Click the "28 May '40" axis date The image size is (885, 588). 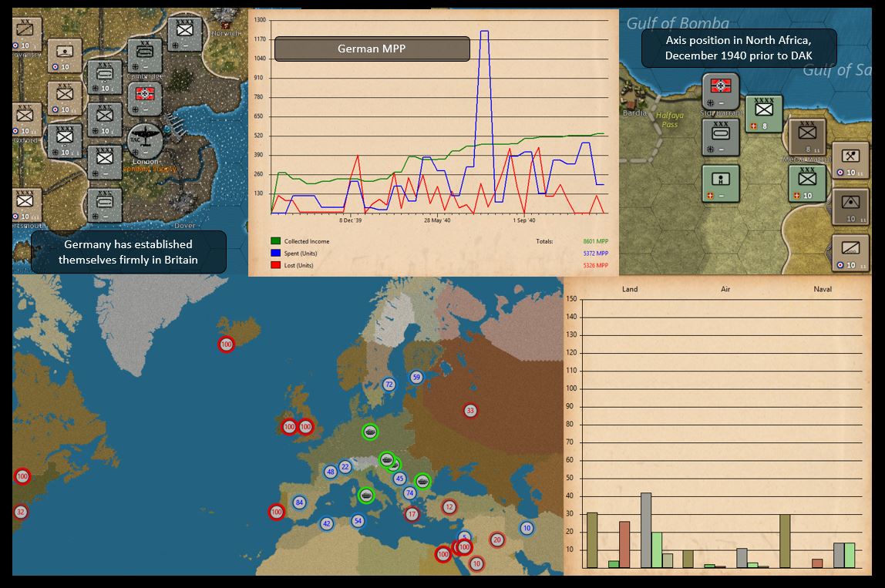point(437,220)
